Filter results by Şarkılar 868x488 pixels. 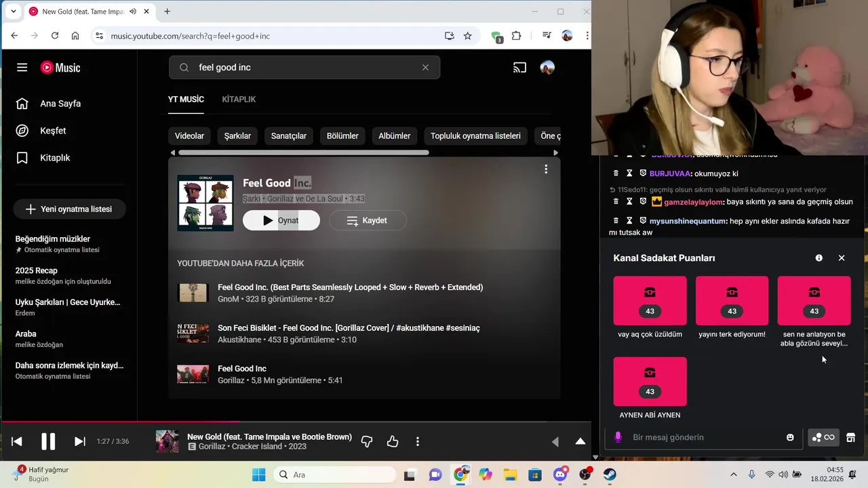[237, 136]
